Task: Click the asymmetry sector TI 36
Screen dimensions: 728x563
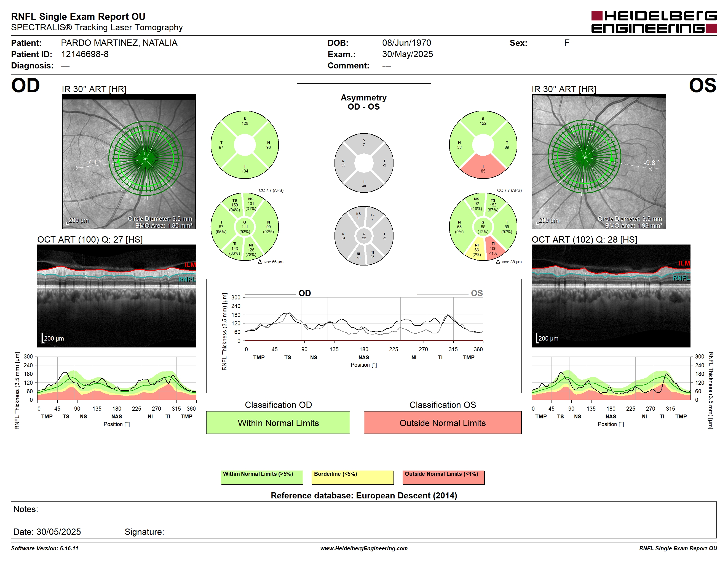Action: (x=372, y=254)
